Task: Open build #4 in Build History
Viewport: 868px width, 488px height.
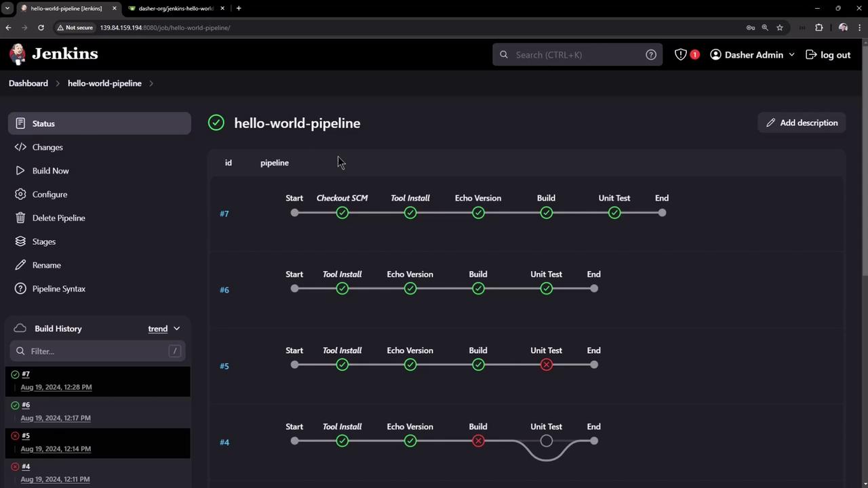Action: [x=26, y=466]
